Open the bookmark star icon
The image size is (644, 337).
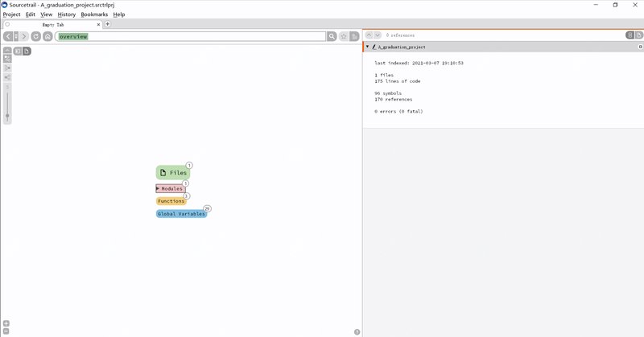[x=344, y=36]
